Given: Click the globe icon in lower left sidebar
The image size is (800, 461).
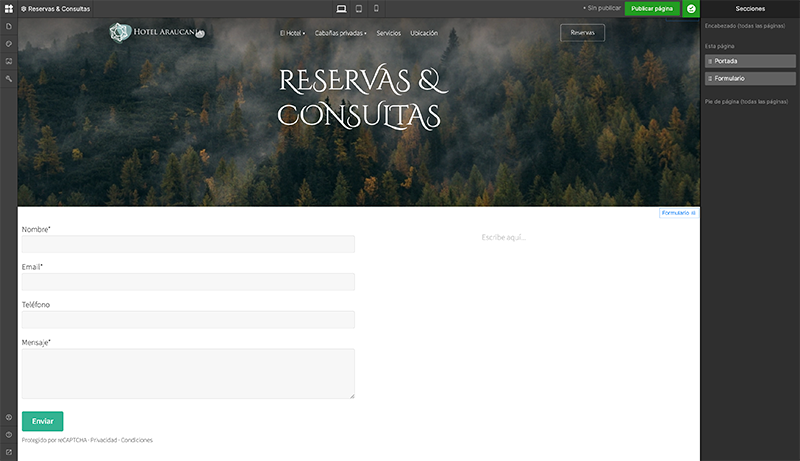Looking at the screenshot, I should pyautogui.click(x=9, y=417).
